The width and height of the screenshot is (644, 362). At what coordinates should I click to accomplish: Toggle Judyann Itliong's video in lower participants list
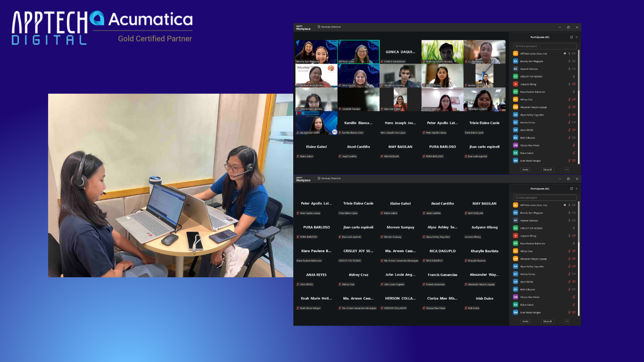574,236
